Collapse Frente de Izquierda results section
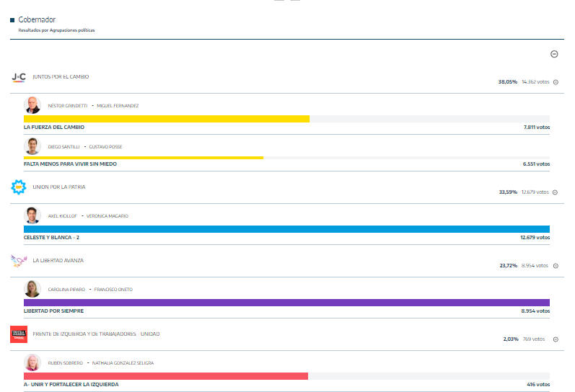The image size is (575, 392). click(556, 339)
